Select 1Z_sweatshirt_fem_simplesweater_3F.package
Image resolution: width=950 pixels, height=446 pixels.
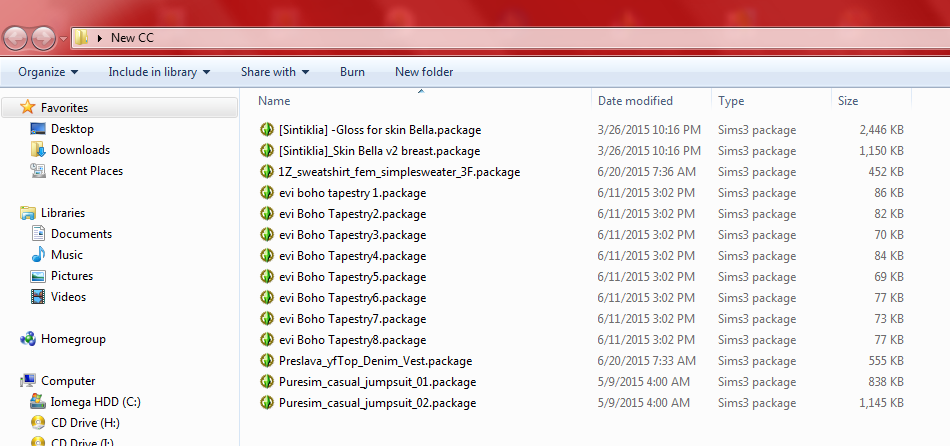point(399,171)
